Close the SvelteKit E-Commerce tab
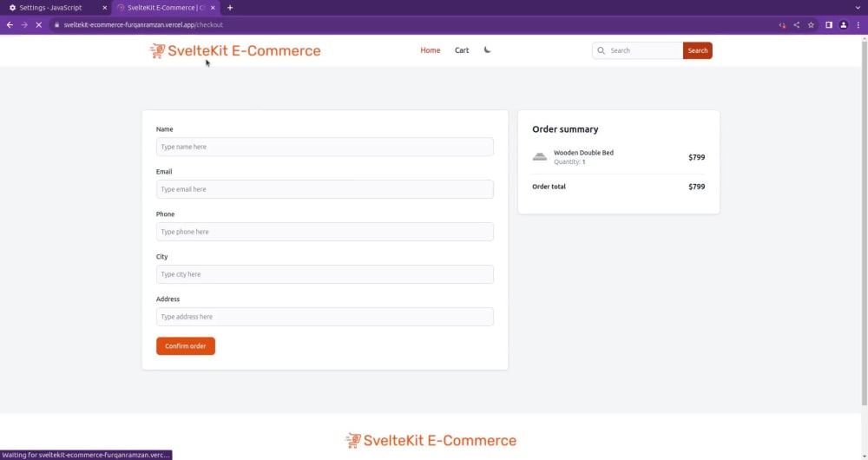The image size is (868, 460). point(213,8)
